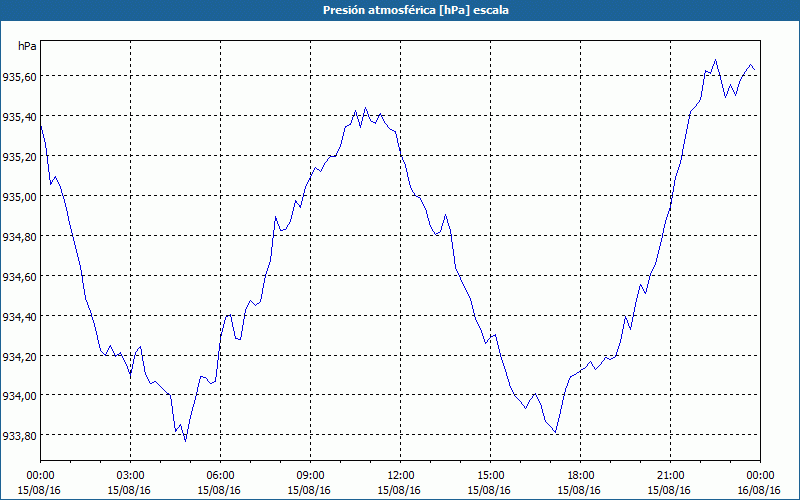Click the 09:00 time axis label
This screenshot has width=800, height=500.
pos(310,476)
